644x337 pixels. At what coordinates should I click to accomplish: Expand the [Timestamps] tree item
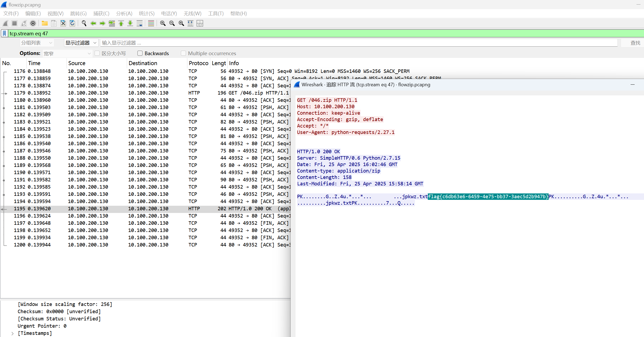[13, 333]
